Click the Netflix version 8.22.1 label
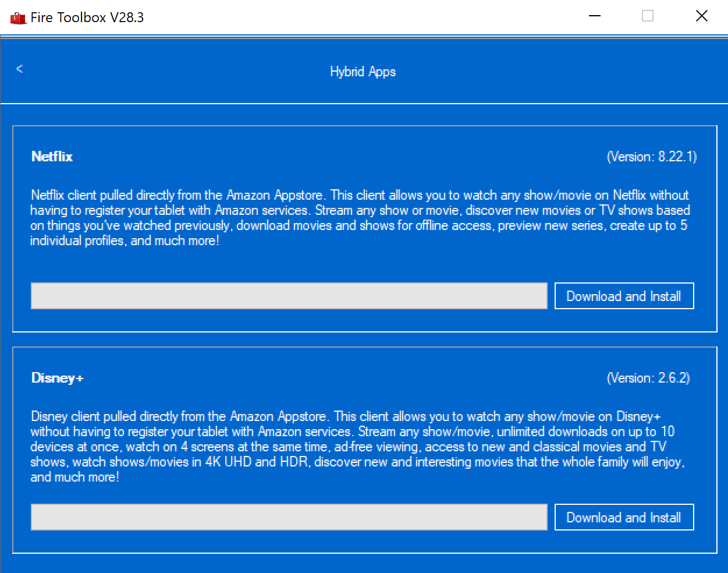This screenshot has width=728, height=573. [652, 157]
